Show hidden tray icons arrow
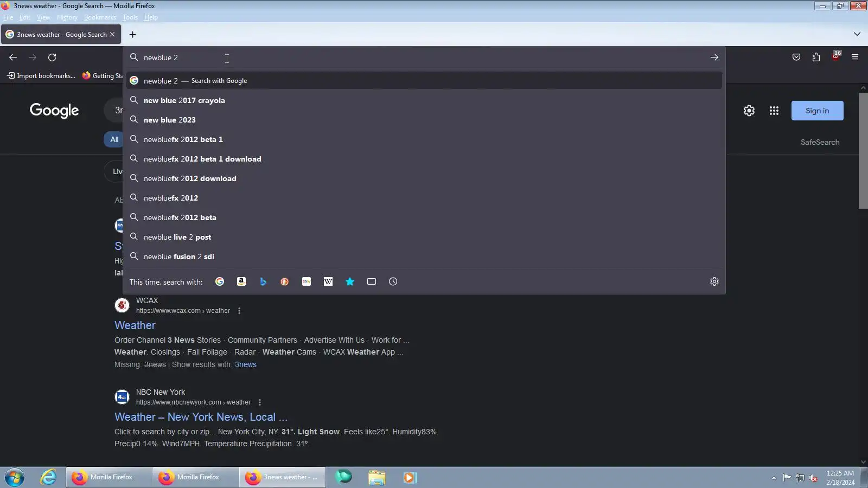868x488 pixels. tap(774, 478)
